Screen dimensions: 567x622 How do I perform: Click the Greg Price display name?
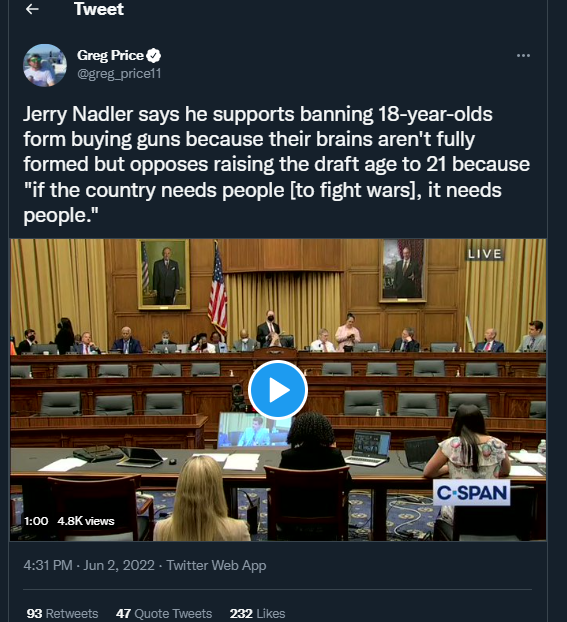(110, 55)
